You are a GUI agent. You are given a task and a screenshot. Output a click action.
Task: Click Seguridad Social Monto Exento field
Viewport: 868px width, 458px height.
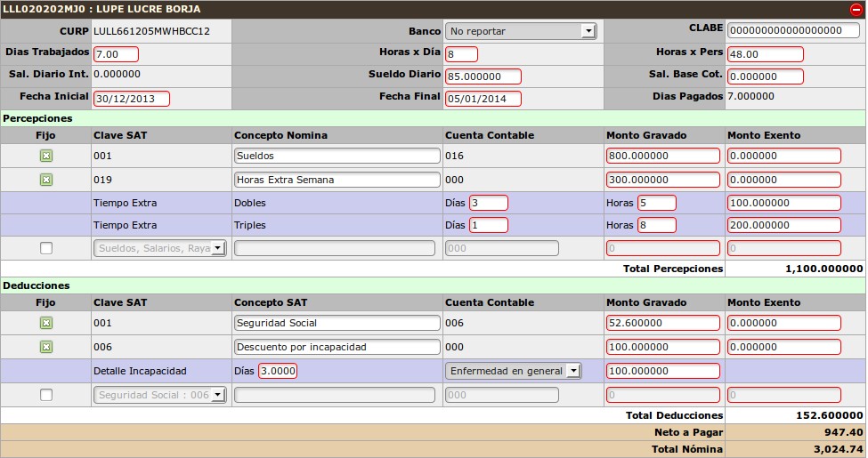[783, 323]
